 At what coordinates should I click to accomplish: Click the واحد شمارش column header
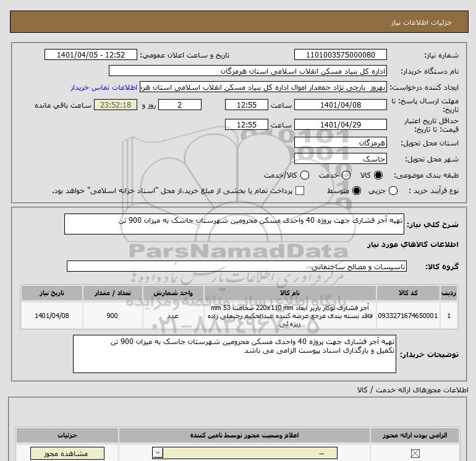click(173, 293)
